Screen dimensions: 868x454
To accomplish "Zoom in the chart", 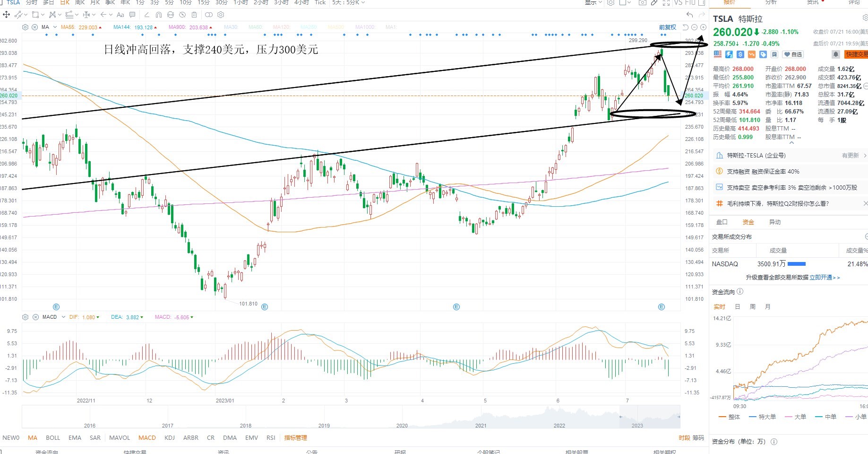I will pos(703,27).
